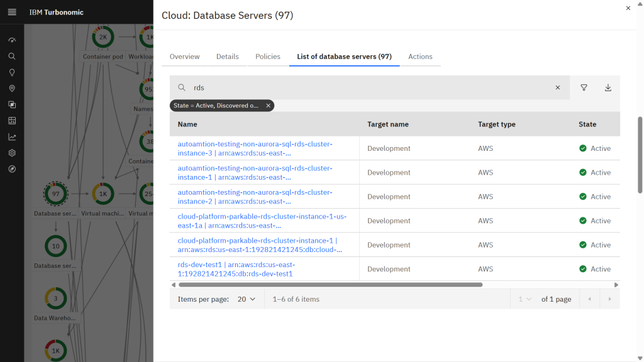Select the 10 Database server node
This screenshot has height=362, width=644.
55,246
